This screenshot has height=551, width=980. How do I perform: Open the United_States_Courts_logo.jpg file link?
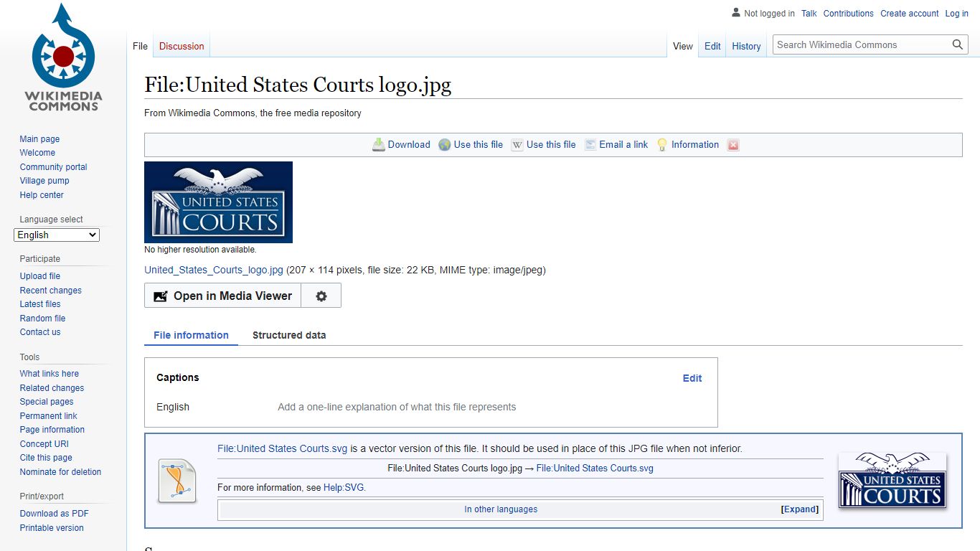214,270
